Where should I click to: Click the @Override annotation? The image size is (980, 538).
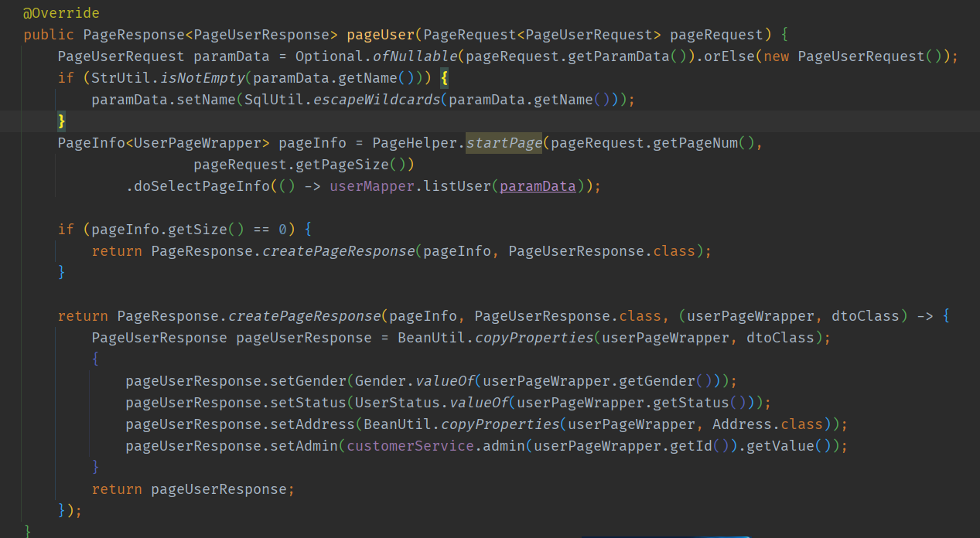[61, 13]
